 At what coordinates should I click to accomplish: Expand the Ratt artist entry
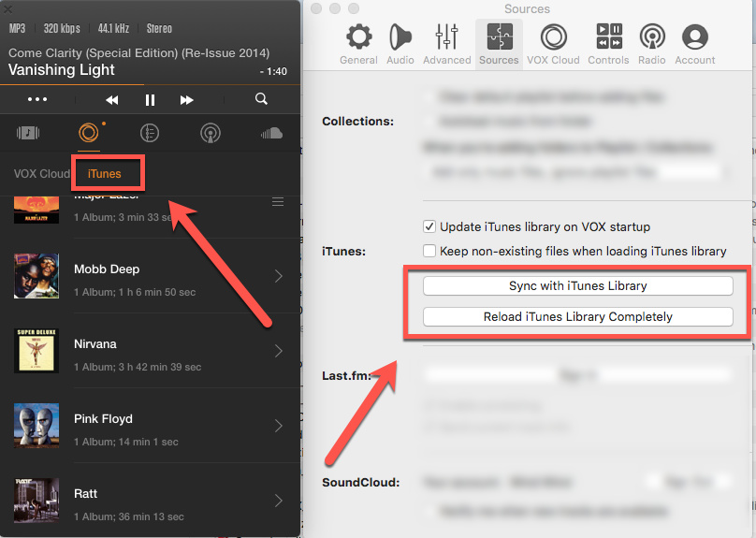click(x=278, y=501)
